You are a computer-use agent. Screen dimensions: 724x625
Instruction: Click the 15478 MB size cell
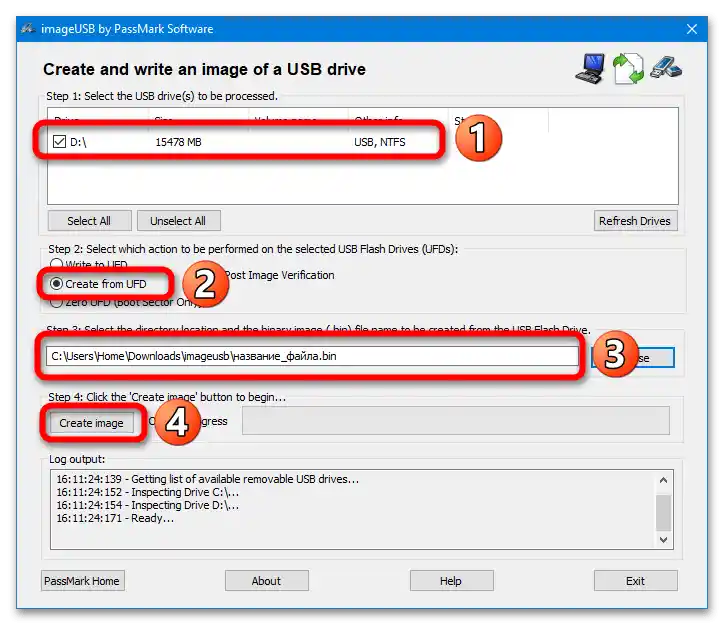click(x=178, y=142)
